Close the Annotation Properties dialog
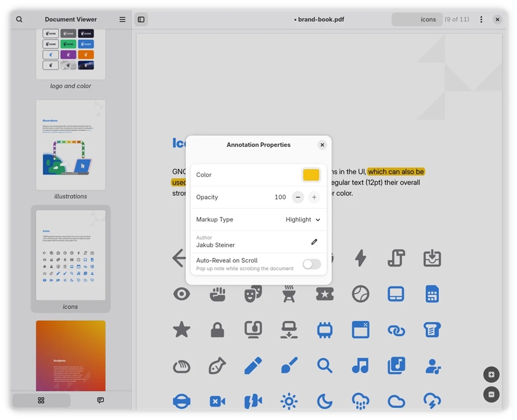Image resolution: width=517 pixels, height=420 pixels. (322, 145)
